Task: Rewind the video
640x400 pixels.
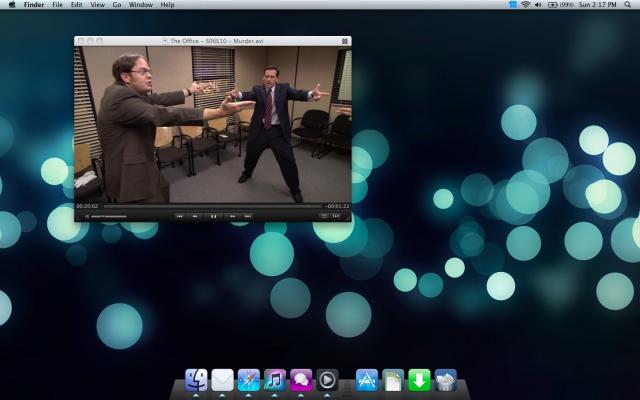Action: coord(195,216)
